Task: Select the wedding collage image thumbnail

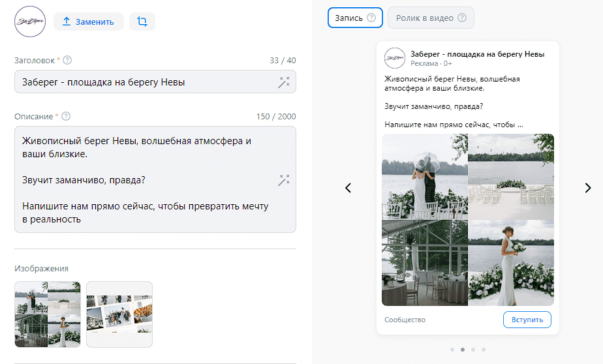Action: pyautogui.click(x=48, y=314)
